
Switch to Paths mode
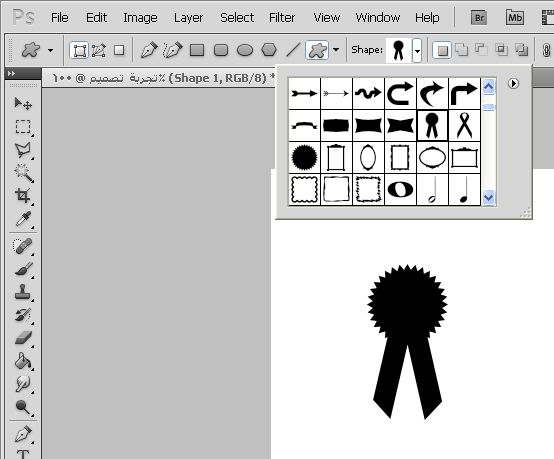click(99, 50)
